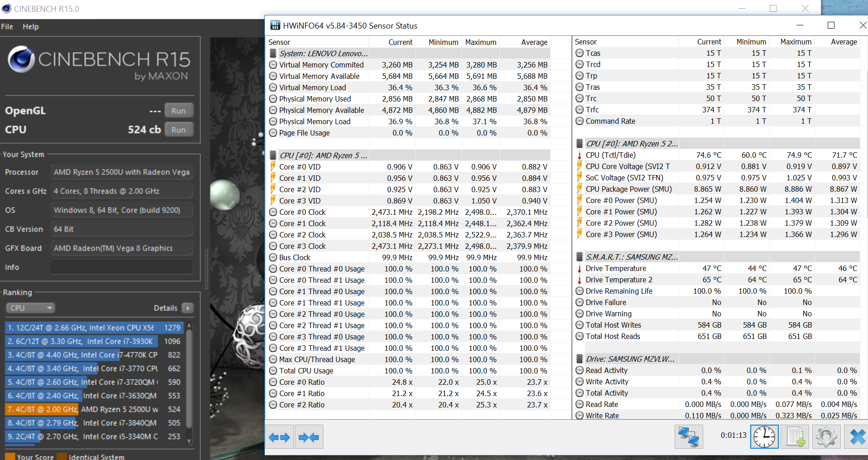Click the Drive SAMSUNG MZVLW group icon

579,359
